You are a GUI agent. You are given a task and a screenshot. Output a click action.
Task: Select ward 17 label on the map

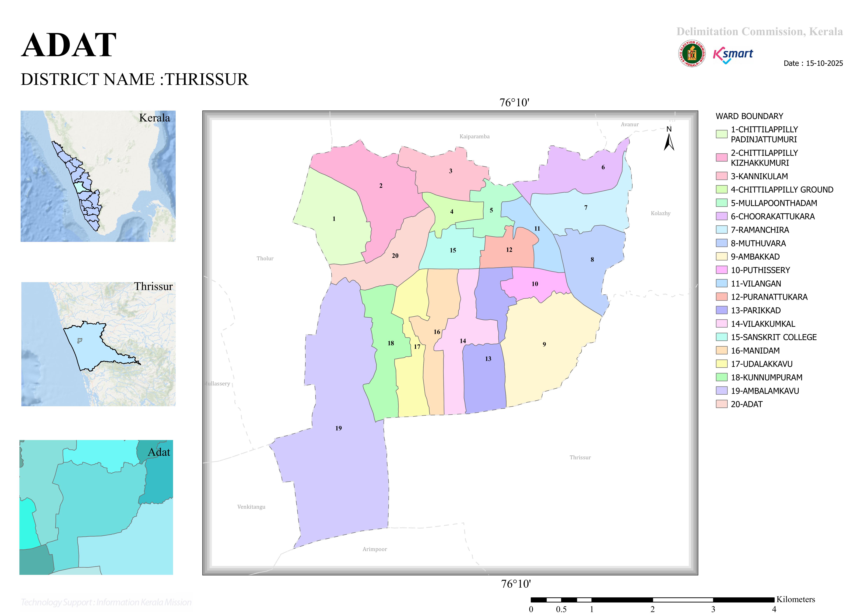tap(417, 347)
